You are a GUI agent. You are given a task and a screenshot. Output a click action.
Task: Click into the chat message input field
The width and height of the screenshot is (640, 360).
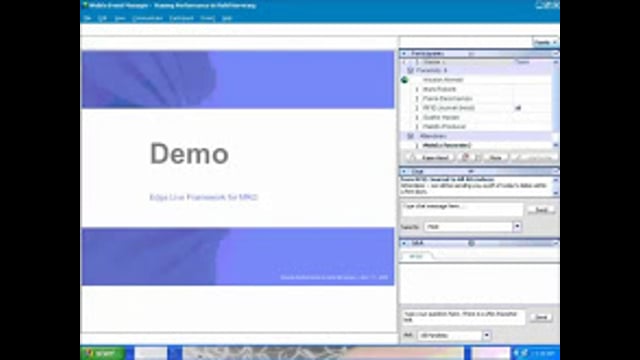(x=462, y=209)
